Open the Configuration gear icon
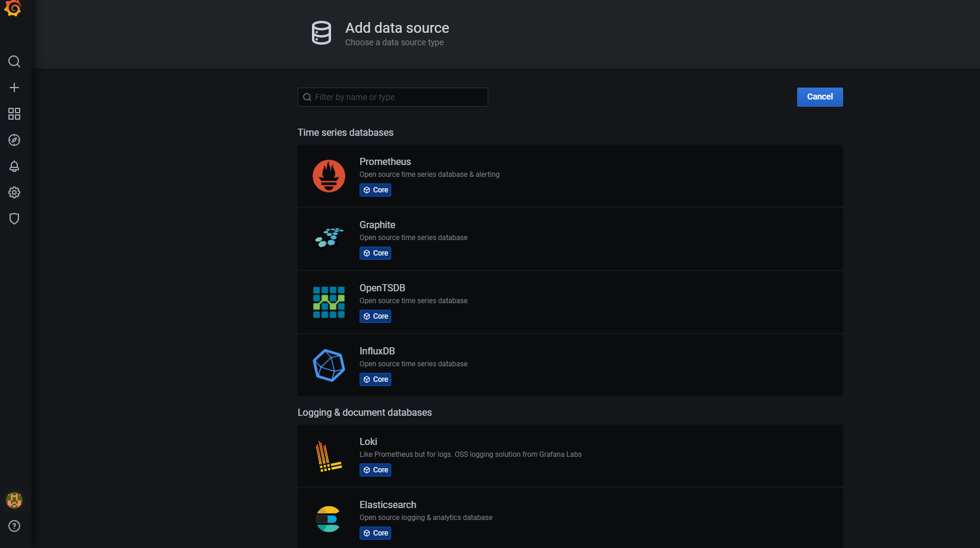980x548 pixels. point(14,192)
